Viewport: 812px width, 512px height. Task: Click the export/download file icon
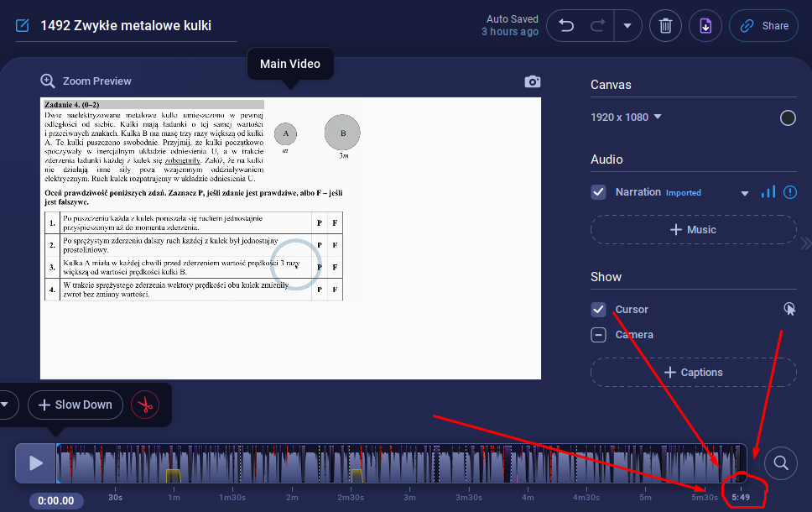[705, 25]
